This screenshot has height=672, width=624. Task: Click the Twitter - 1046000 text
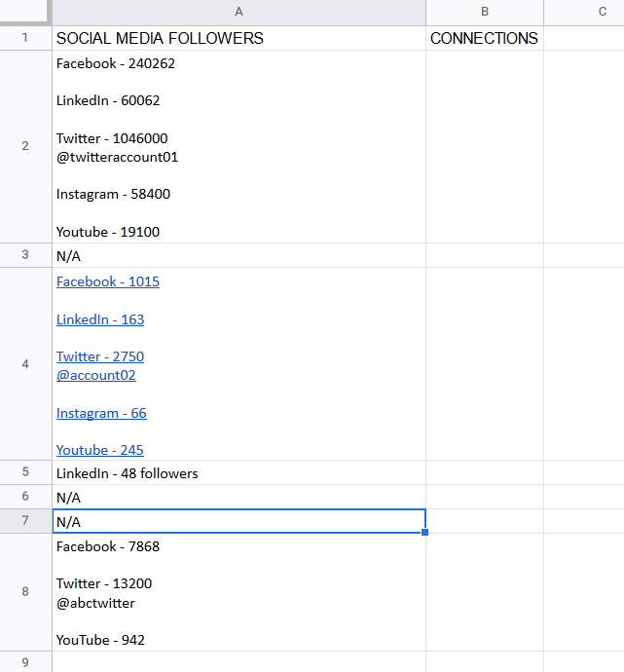click(x=112, y=138)
